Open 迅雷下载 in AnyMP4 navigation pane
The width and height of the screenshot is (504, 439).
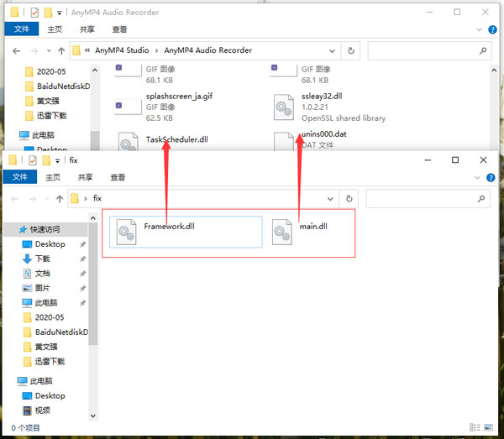tap(51, 116)
